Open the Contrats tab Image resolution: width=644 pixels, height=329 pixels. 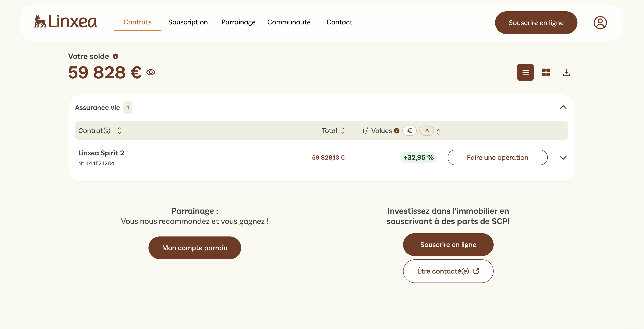click(138, 22)
